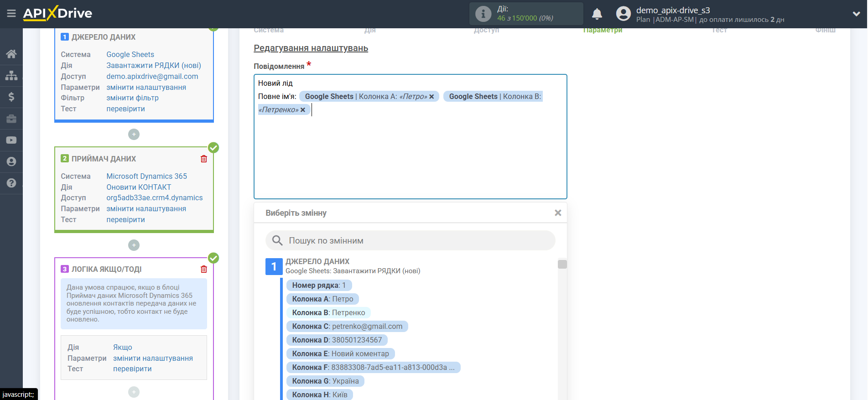The width and height of the screenshot is (868, 400).
Task: Open Microsoft Dynamics 365 system link
Action: (x=146, y=176)
